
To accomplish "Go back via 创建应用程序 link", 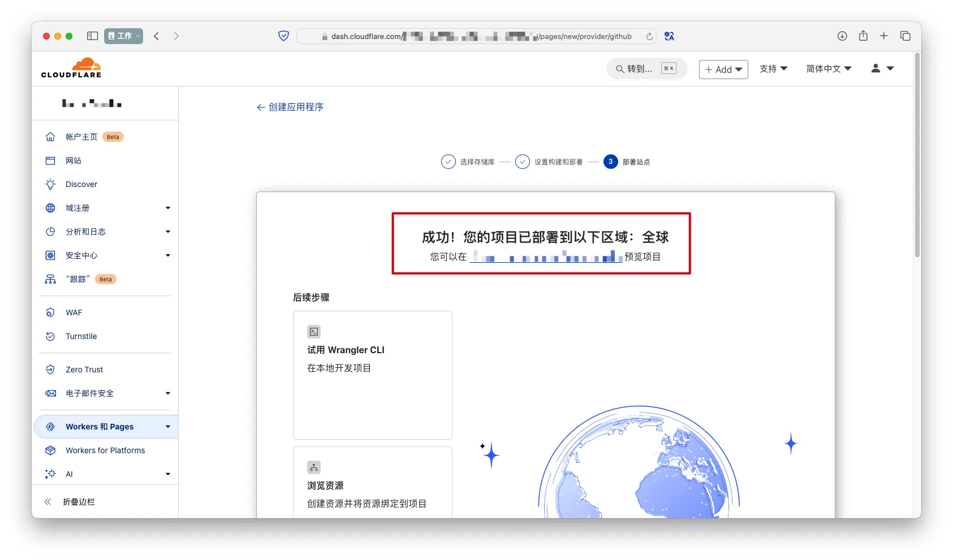I will point(290,107).
